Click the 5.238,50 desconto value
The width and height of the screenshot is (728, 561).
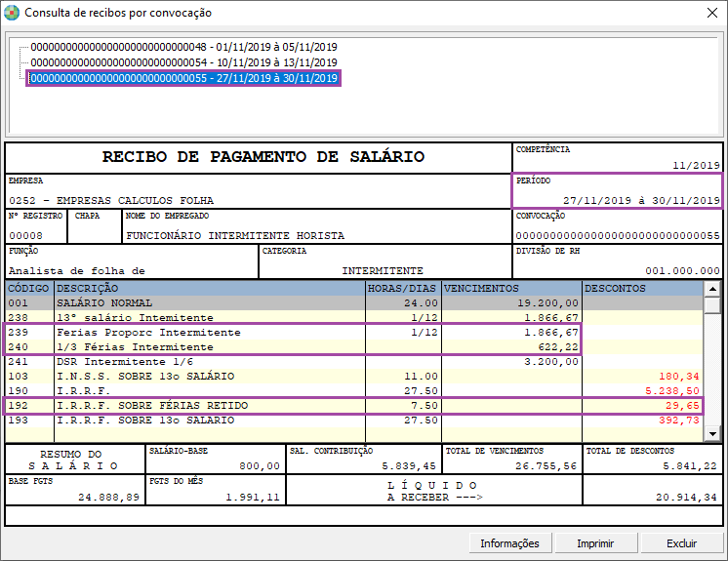(x=672, y=390)
